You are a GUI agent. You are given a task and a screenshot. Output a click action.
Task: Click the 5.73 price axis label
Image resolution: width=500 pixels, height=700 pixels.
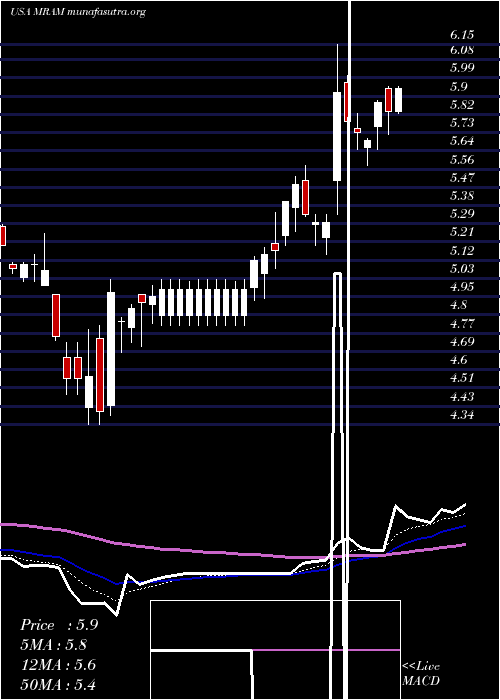coord(462,122)
